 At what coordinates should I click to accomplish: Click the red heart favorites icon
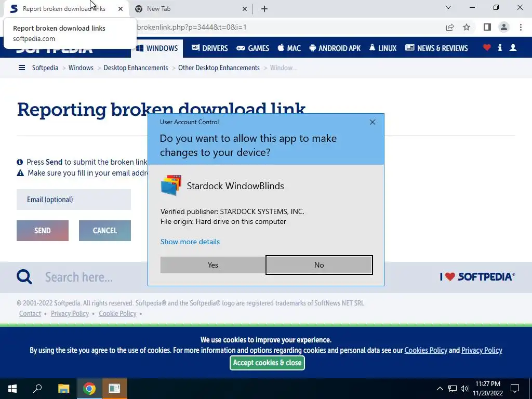(x=487, y=47)
